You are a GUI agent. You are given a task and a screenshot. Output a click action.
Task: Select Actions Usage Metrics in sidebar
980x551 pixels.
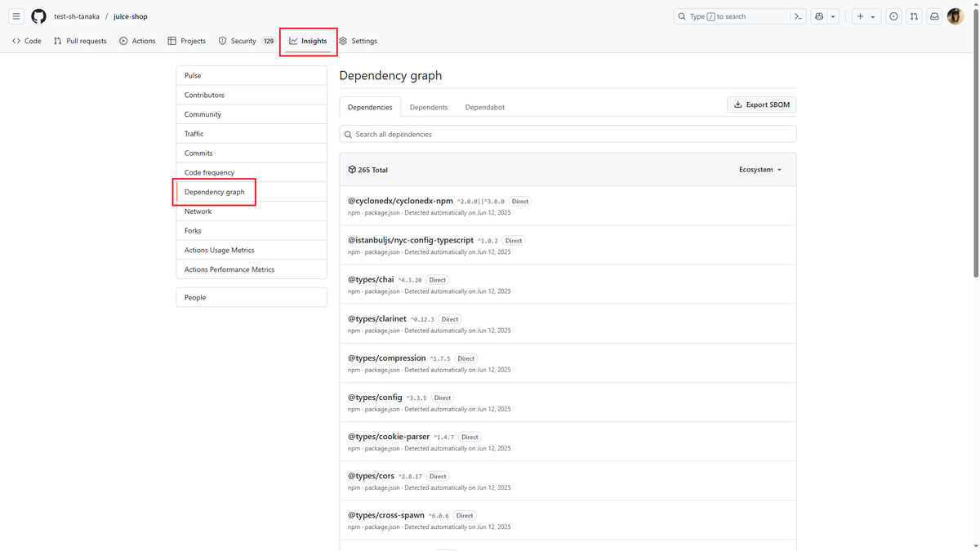tap(252, 250)
